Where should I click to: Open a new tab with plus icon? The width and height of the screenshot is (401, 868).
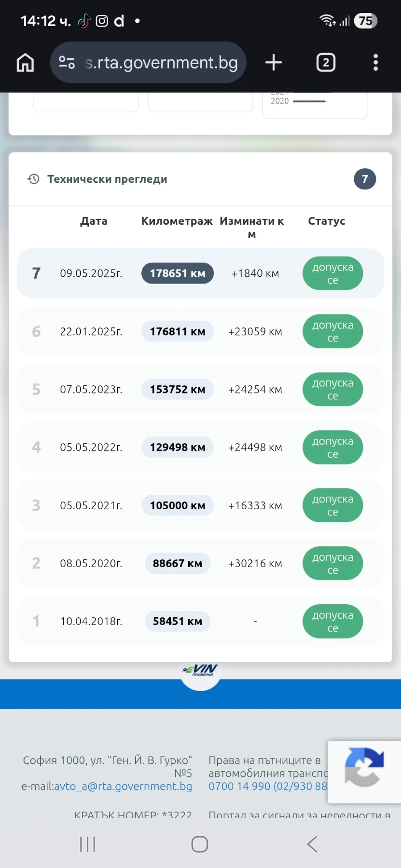point(274,63)
